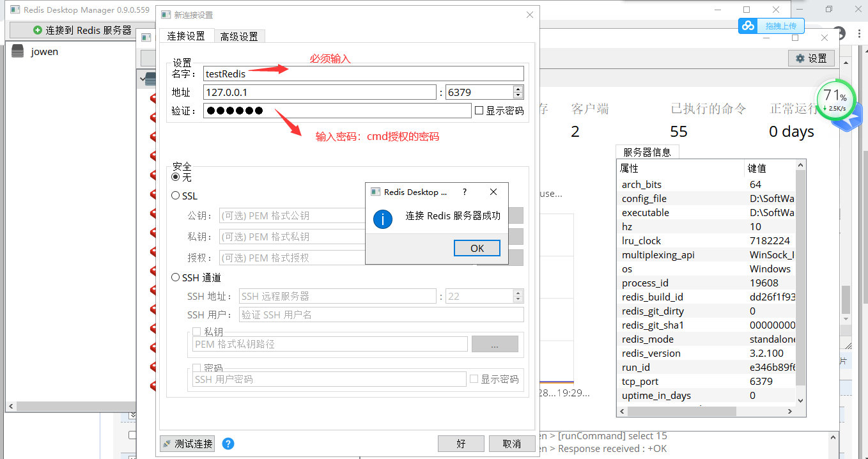Tick the 私钥 checkbox under SSH 通道

(x=197, y=332)
